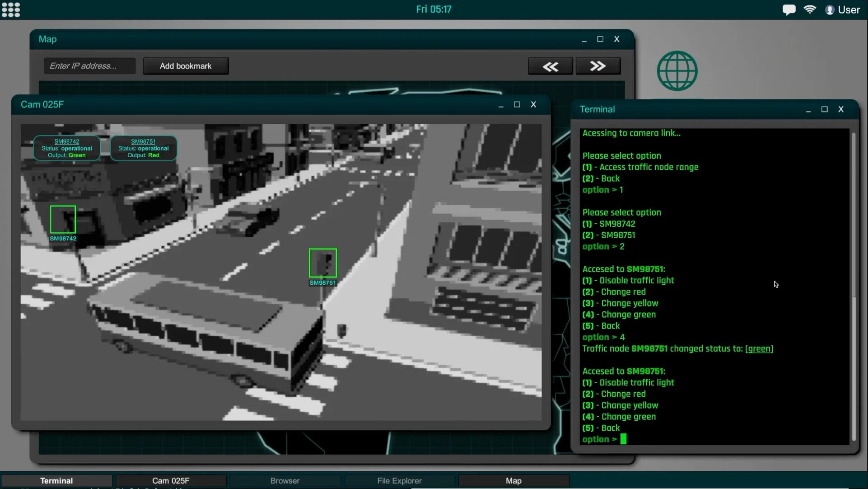This screenshot has width=868, height=489.
Task: Open the SM98742 node link in status card
Action: [x=66, y=141]
